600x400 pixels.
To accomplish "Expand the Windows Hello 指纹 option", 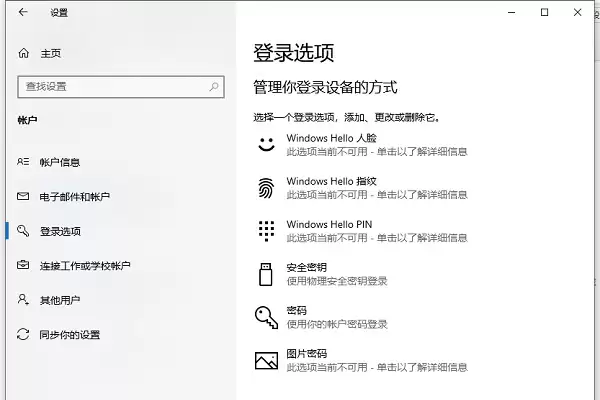I will [362, 188].
